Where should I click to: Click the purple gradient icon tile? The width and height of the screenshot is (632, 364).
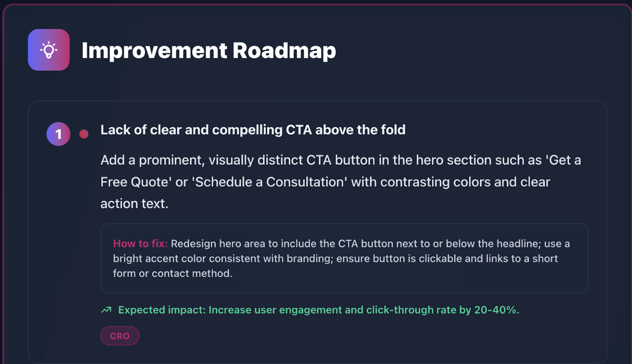tap(48, 50)
